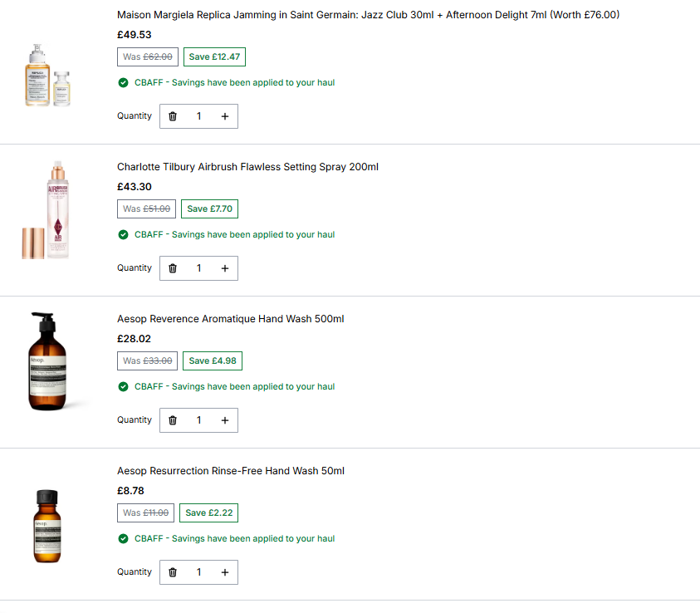Click plus for Aesop Resurrection Rinse-Free Hand Wash
The height and width of the screenshot is (613, 700).
[225, 572]
